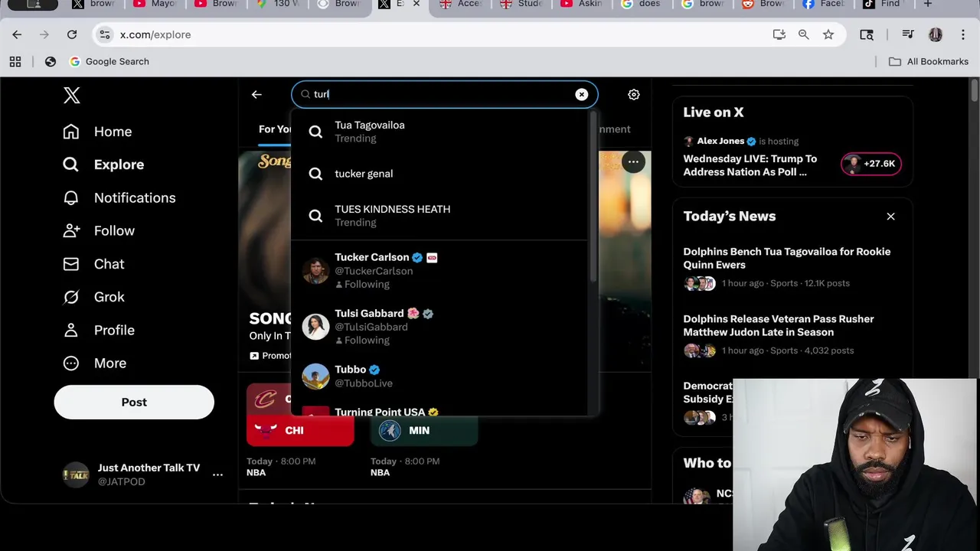Close the Today's News panel
Screen dimensions: 980x551
(890, 217)
